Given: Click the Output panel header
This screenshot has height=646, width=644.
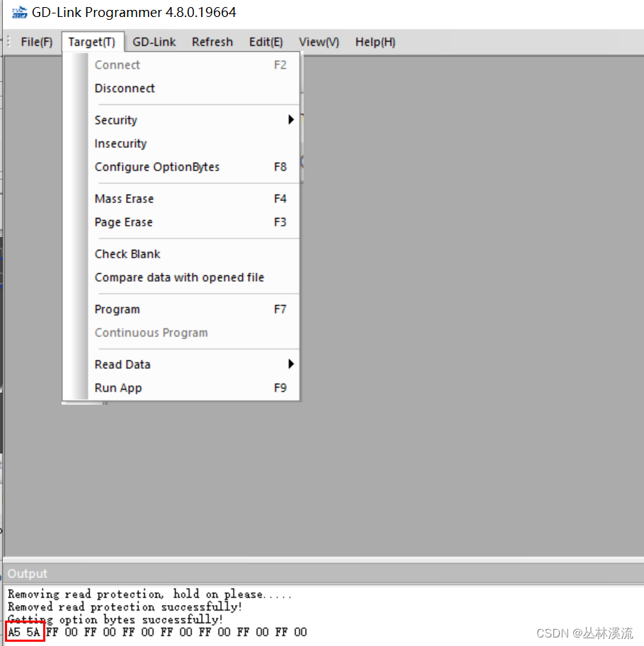Looking at the screenshot, I should [x=323, y=574].
